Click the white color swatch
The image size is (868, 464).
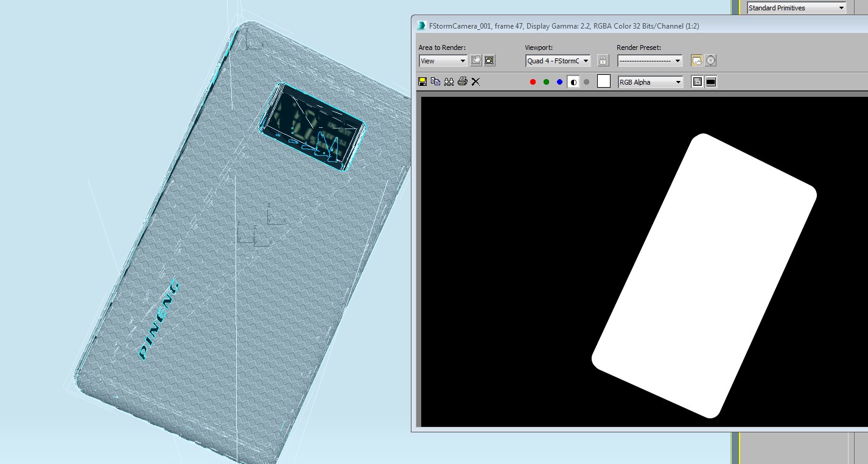(x=604, y=82)
